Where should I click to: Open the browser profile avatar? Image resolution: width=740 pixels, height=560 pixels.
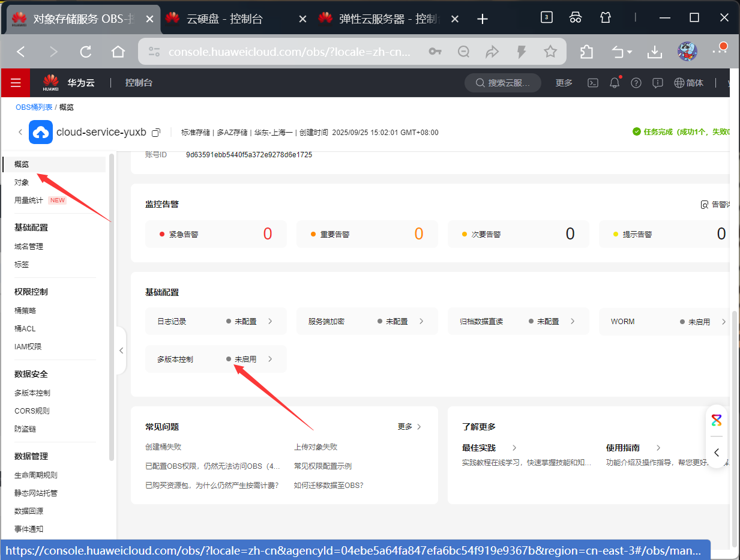coord(687,52)
